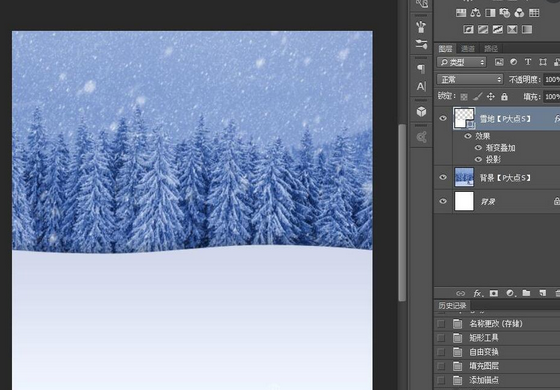Create new fill or adjustment layer
Viewport: 560px width, 390px height.
pos(510,293)
